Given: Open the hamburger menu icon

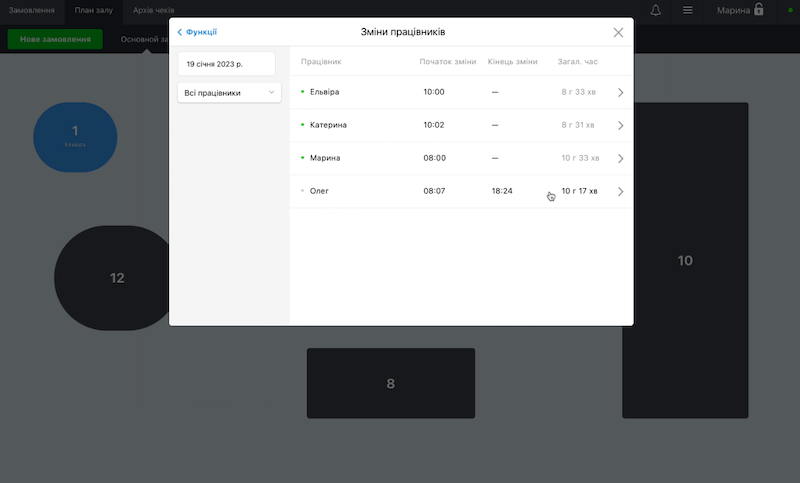Looking at the screenshot, I should coord(688,10).
